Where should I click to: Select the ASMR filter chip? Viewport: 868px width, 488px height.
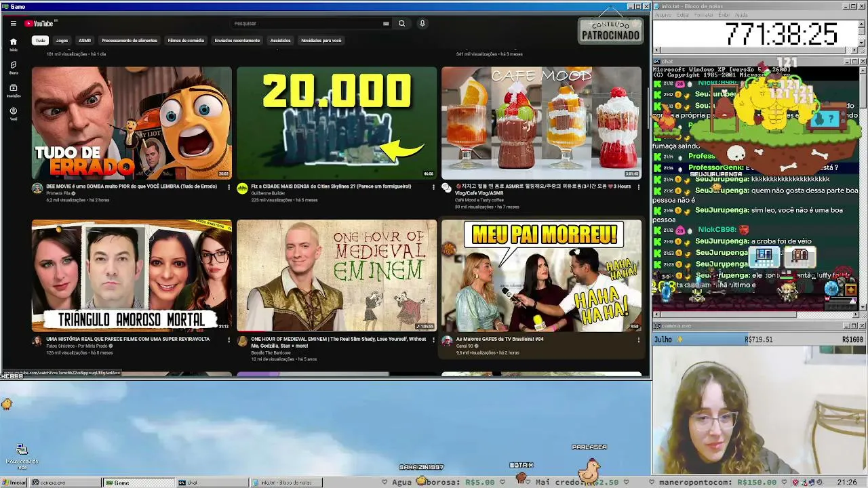click(x=85, y=40)
